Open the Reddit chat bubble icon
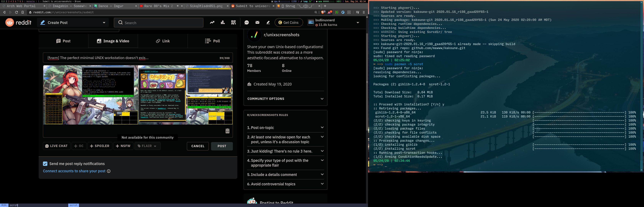 tap(246, 22)
